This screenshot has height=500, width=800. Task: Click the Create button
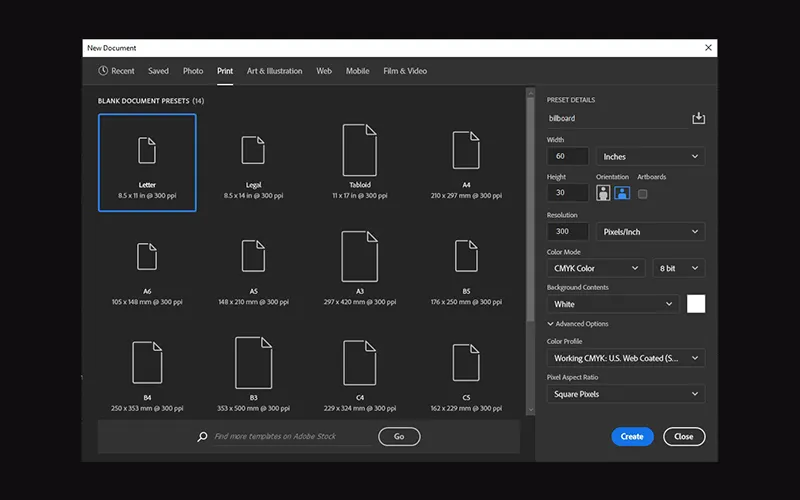(x=632, y=437)
